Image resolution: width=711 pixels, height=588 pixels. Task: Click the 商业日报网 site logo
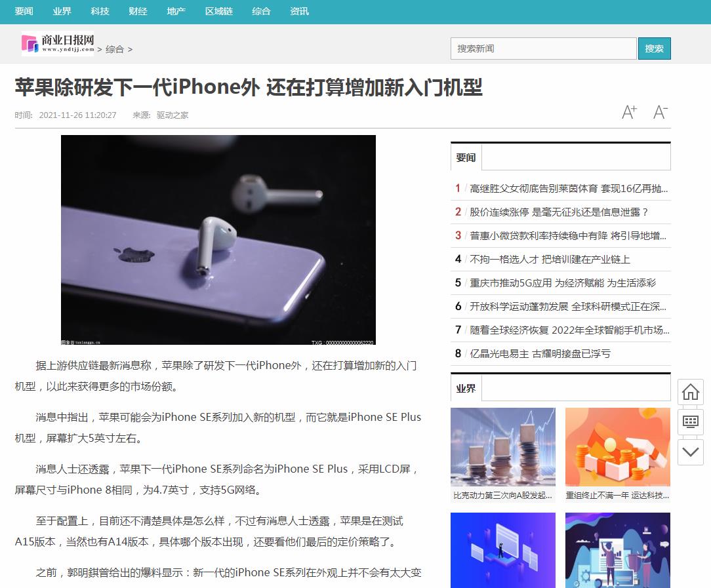pos(58,43)
